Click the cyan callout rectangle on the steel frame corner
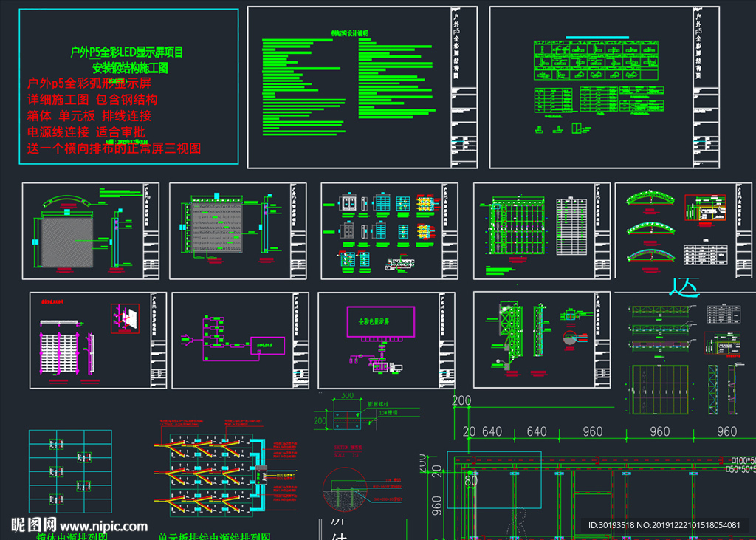Screen dimensions: 756x540 (494, 480)
